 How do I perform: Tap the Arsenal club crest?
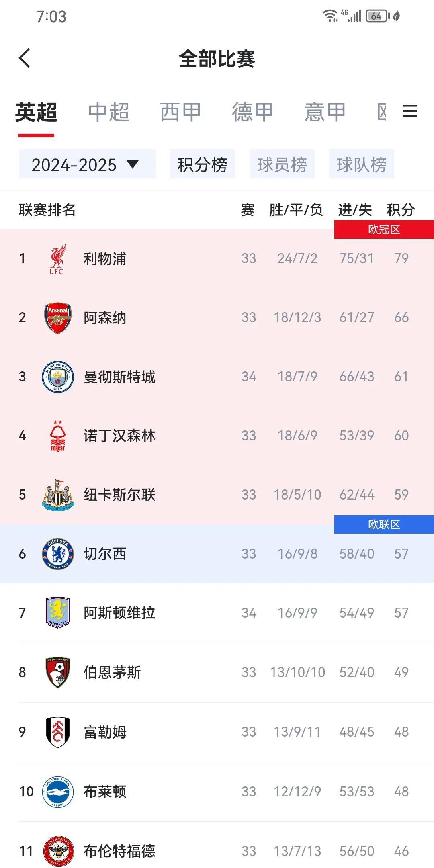tap(58, 318)
